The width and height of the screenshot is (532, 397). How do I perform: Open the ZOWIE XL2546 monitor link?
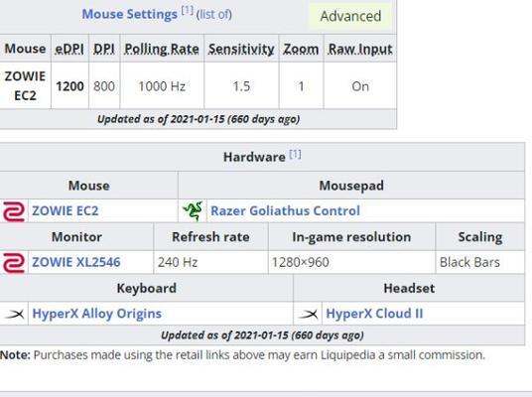click(x=76, y=262)
